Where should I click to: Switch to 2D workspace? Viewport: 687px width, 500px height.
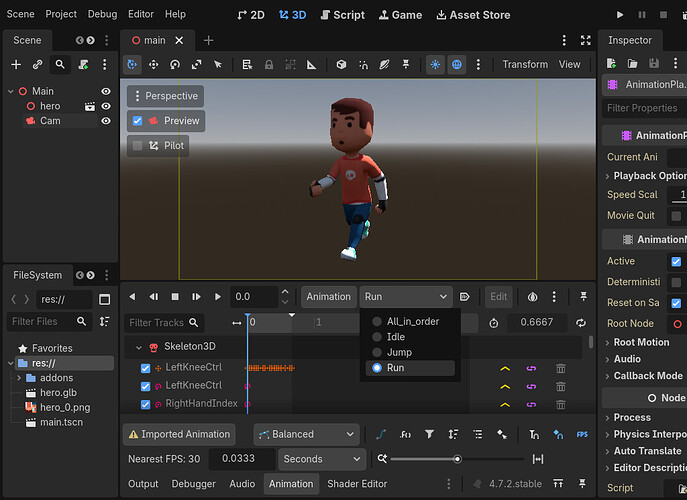click(251, 15)
